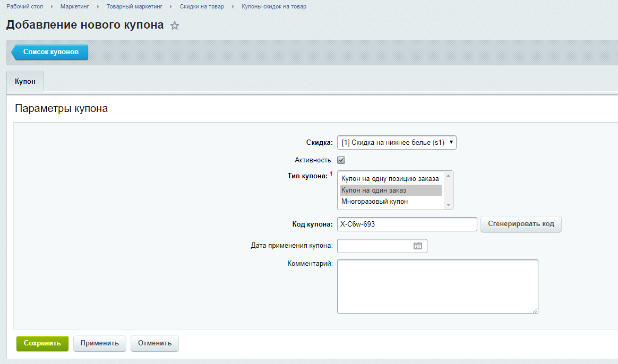Toggle the Активность checkbox
618x364 pixels.
pyautogui.click(x=341, y=160)
